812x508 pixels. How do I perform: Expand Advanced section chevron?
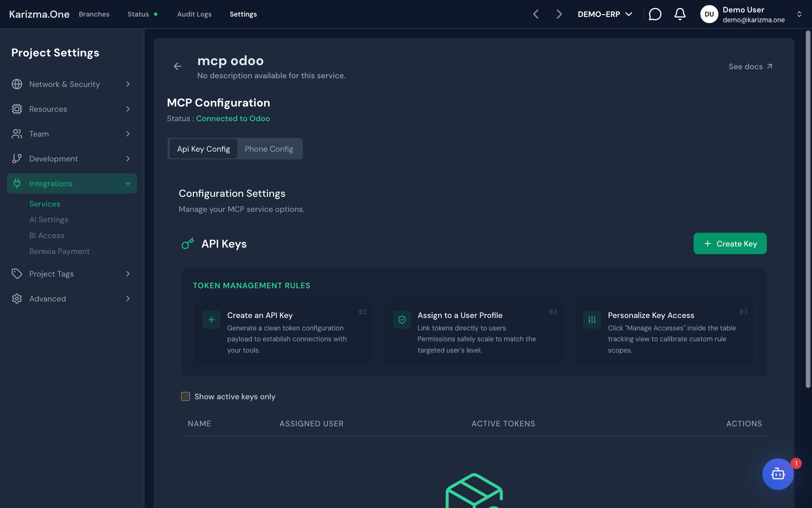coord(128,299)
